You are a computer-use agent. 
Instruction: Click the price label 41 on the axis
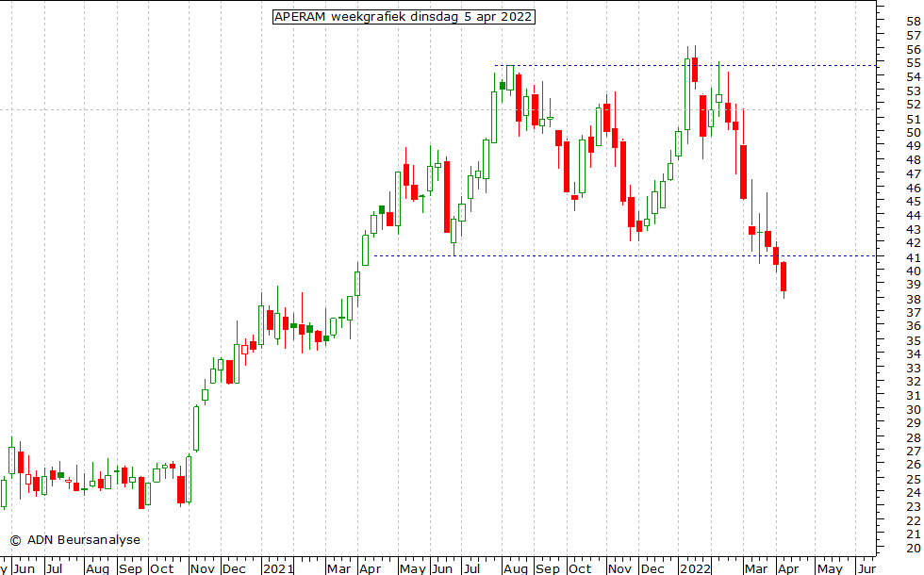point(914,258)
